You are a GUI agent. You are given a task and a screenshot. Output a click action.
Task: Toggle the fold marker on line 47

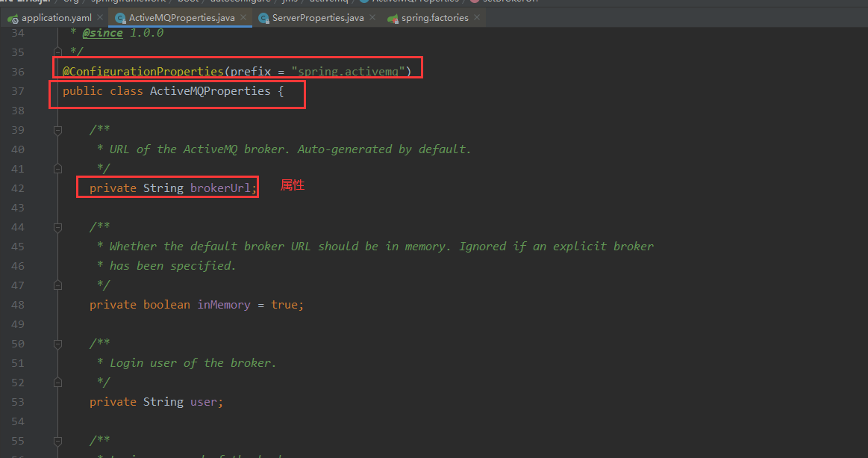57,285
